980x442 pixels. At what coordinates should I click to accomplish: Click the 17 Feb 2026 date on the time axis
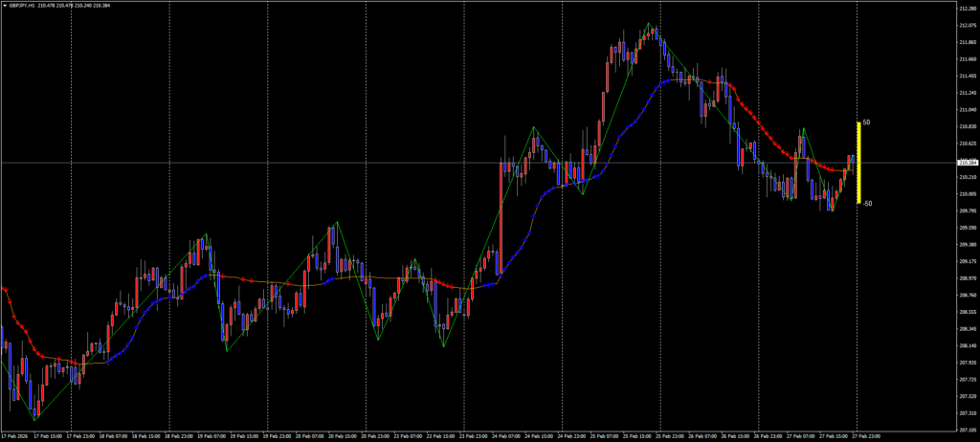coord(15,434)
